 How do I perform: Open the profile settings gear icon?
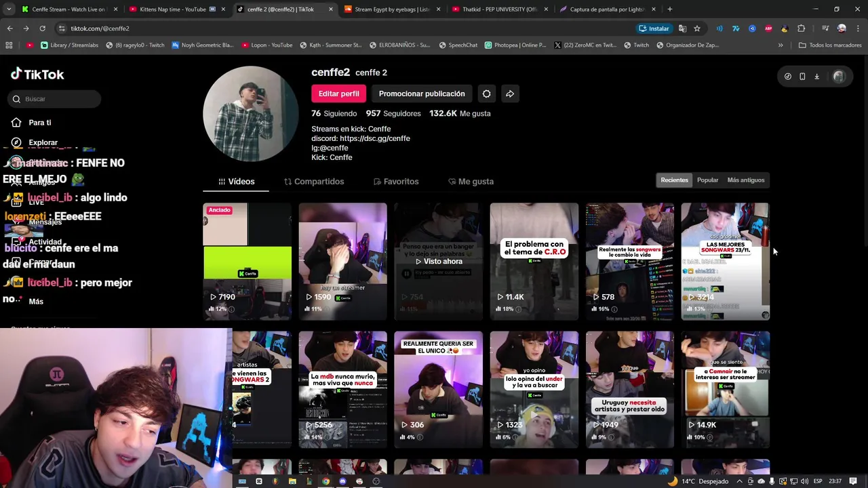(x=486, y=94)
